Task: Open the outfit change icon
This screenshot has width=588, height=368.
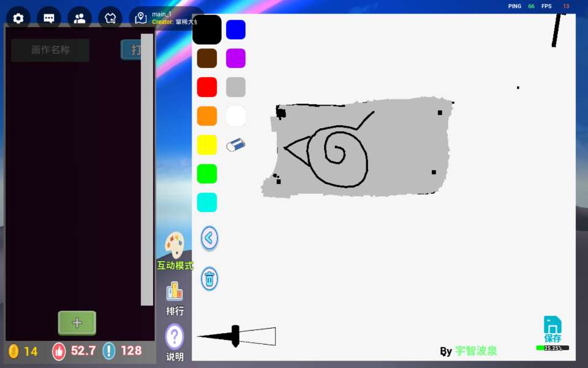Action: click(110, 18)
